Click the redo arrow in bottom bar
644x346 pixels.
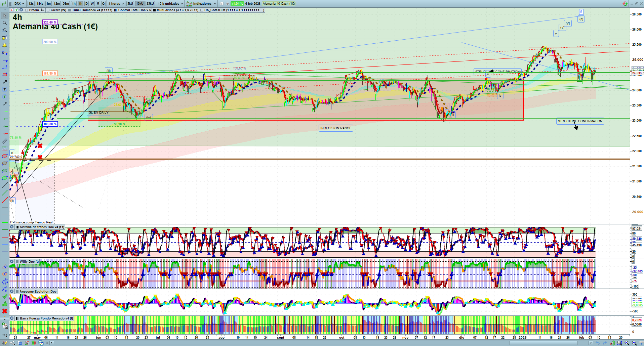[605, 343]
